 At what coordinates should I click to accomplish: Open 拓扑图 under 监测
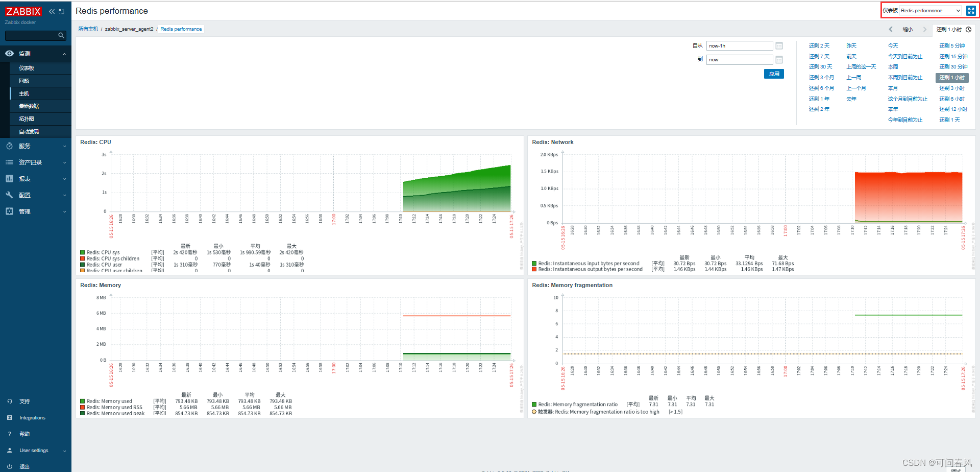point(27,119)
